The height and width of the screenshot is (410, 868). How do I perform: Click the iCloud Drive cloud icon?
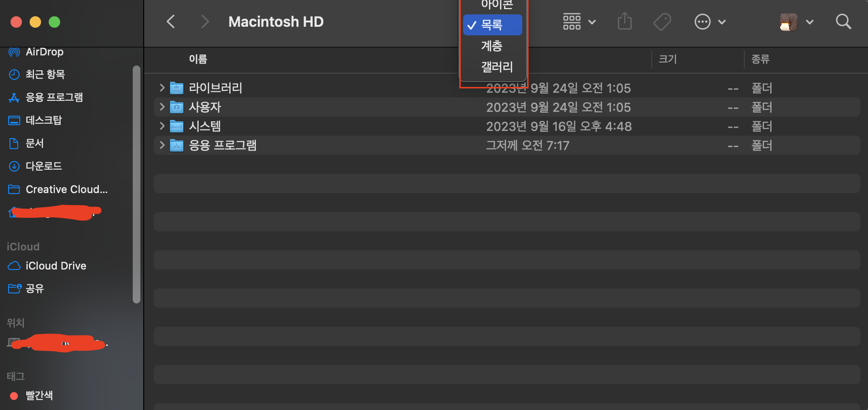pos(14,266)
